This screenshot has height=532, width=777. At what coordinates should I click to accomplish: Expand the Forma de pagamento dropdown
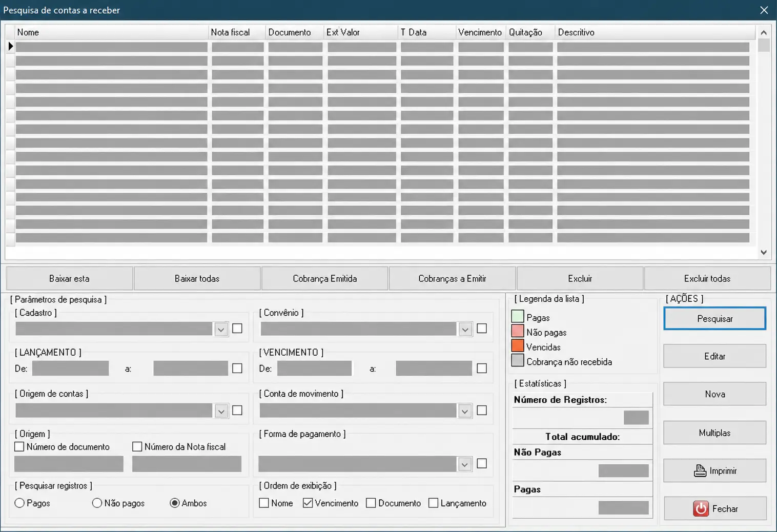[464, 464]
